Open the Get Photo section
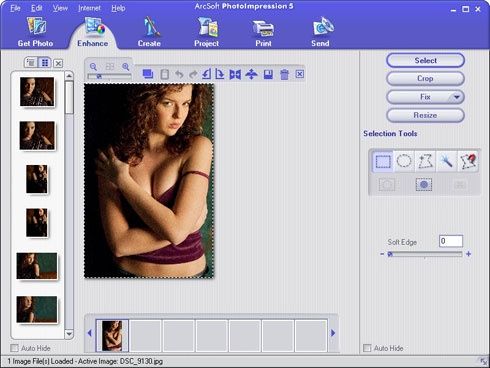490x368 pixels. [x=35, y=32]
